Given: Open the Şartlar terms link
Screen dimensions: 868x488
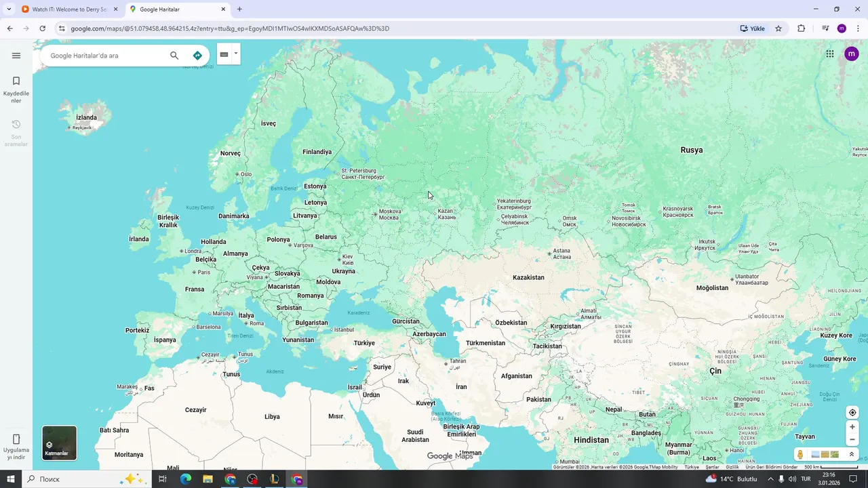Looking at the screenshot, I should 712,467.
